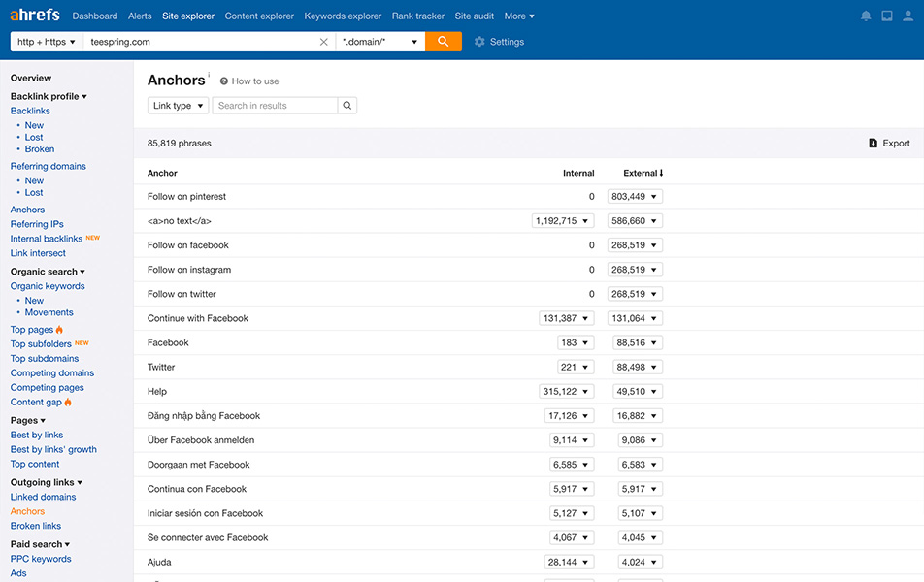Viewport: 924px width, 582px height.
Task: Open Rank tracker
Action: (x=417, y=16)
